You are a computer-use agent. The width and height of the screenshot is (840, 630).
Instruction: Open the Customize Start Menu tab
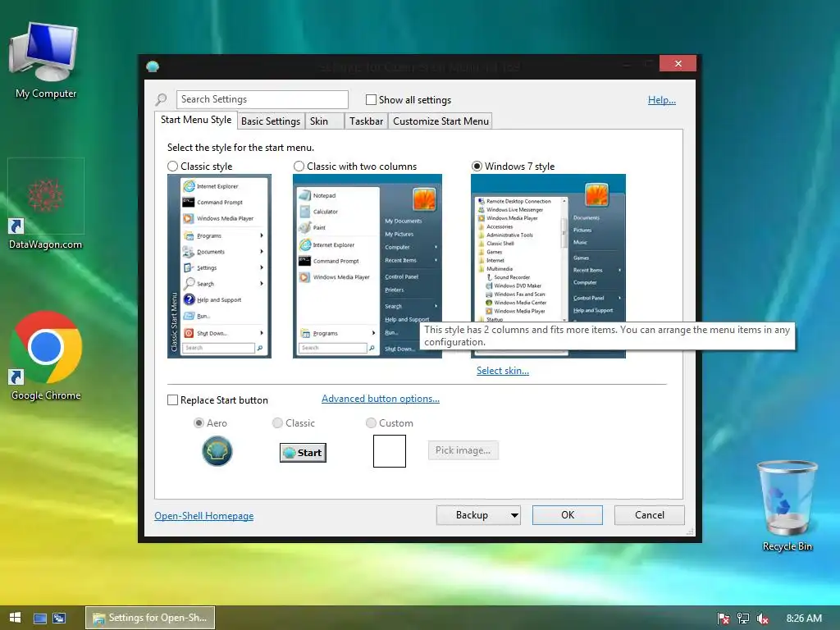click(x=441, y=121)
